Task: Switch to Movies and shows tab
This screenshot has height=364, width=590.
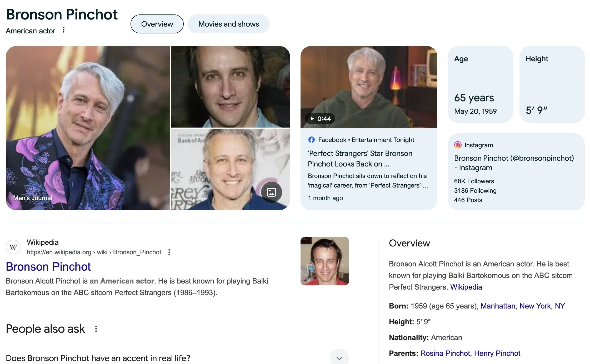Action: pos(228,24)
